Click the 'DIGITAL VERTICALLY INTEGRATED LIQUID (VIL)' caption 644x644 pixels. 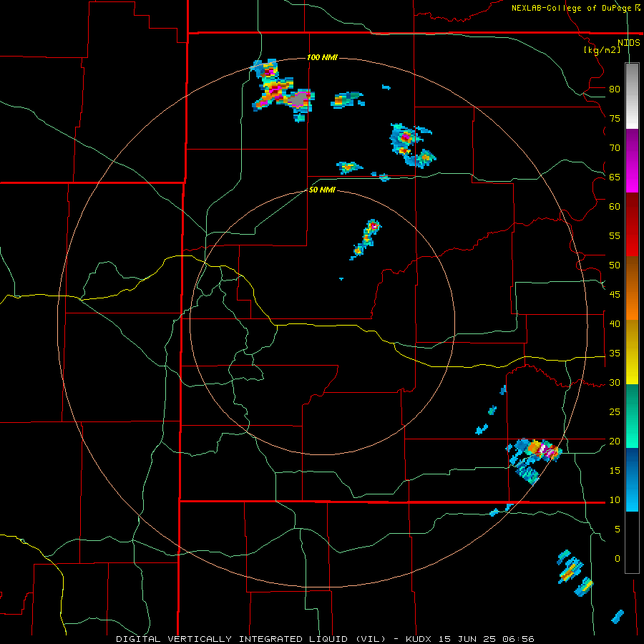[x=250, y=639]
